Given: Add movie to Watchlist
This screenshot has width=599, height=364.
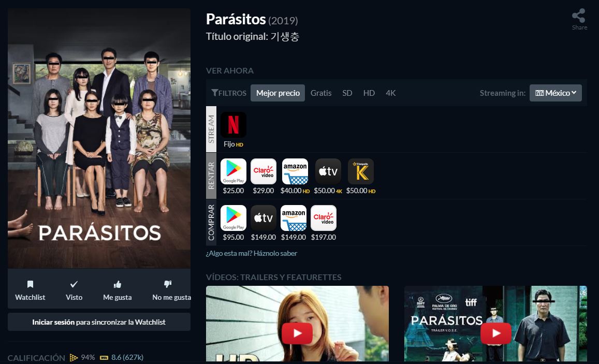Looking at the screenshot, I should (30, 290).
